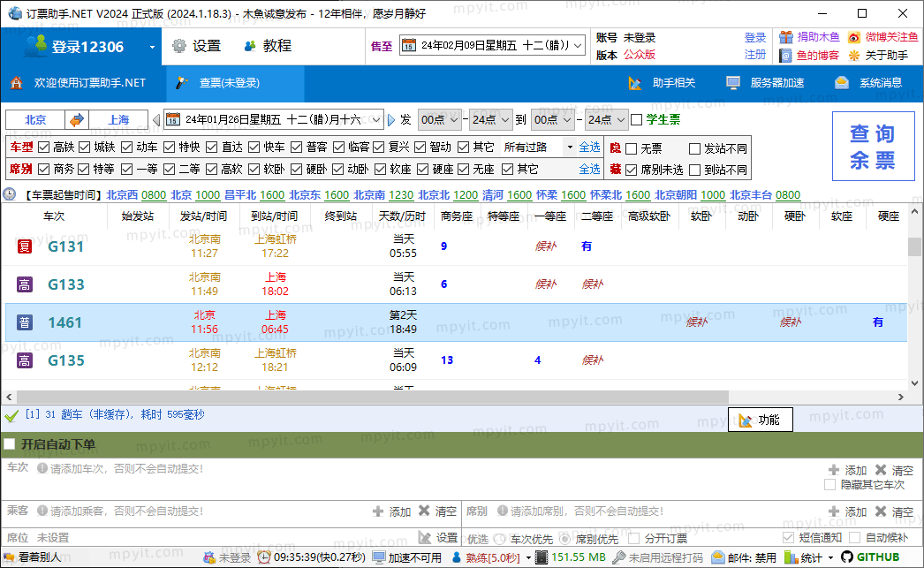Open the 鱼的博客 blog icon
924x568 pixels.
[x=785, y=56]
